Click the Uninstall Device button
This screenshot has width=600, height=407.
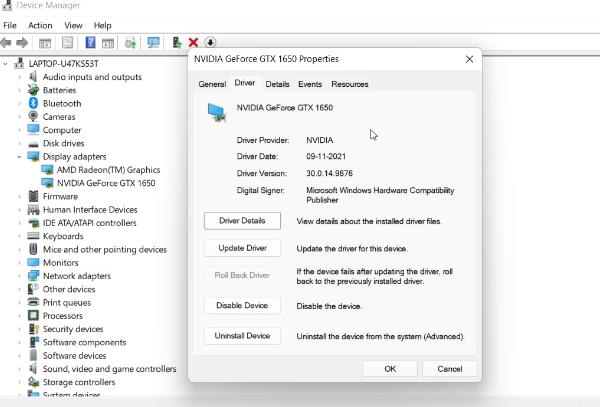point(242,336)
